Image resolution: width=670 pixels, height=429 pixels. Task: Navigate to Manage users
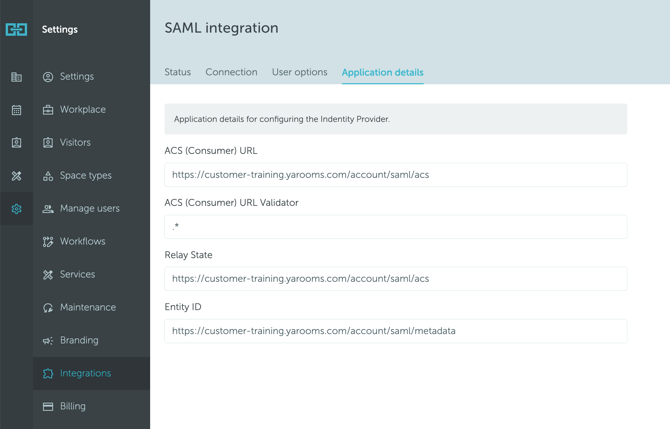click(x=89, y=209)
